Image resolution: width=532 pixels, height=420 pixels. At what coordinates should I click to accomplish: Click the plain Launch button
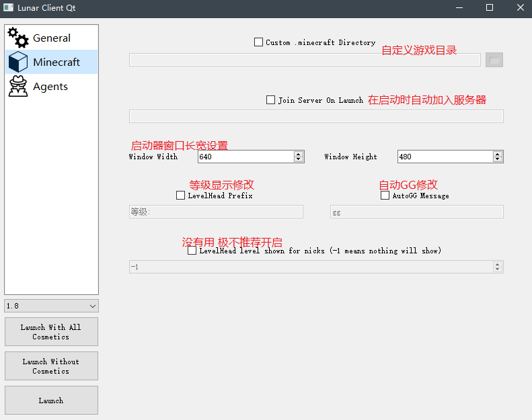[51, 401]
